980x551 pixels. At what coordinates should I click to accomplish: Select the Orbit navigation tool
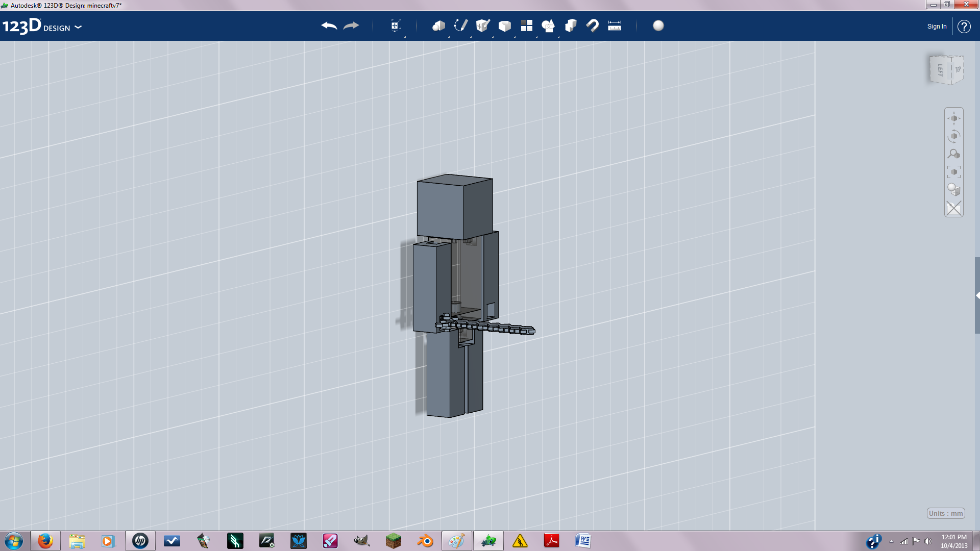tap(953, 136)
